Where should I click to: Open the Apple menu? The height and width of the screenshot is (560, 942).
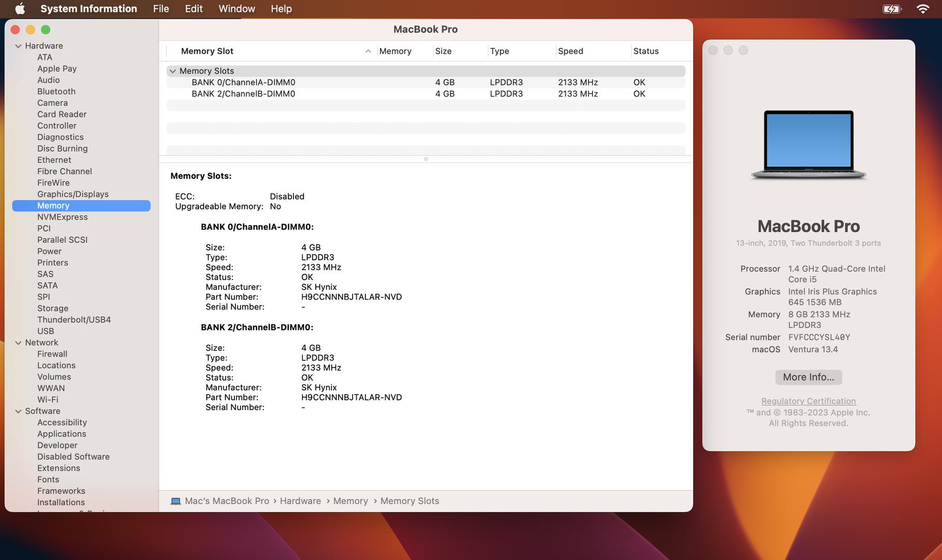pos(20,8)
